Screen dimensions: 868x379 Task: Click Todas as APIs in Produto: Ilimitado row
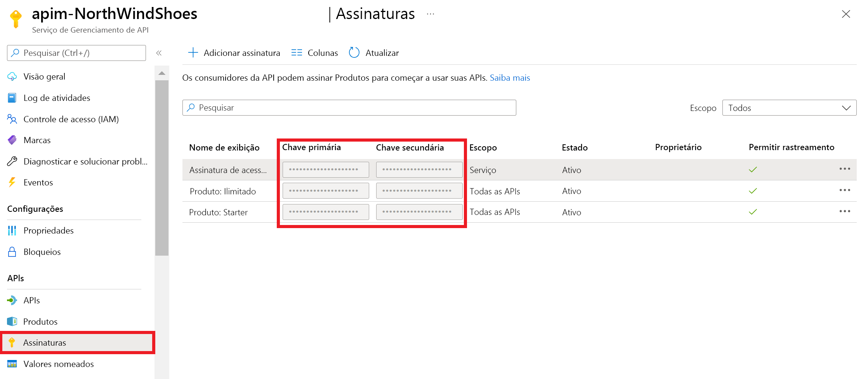[495, 191]
